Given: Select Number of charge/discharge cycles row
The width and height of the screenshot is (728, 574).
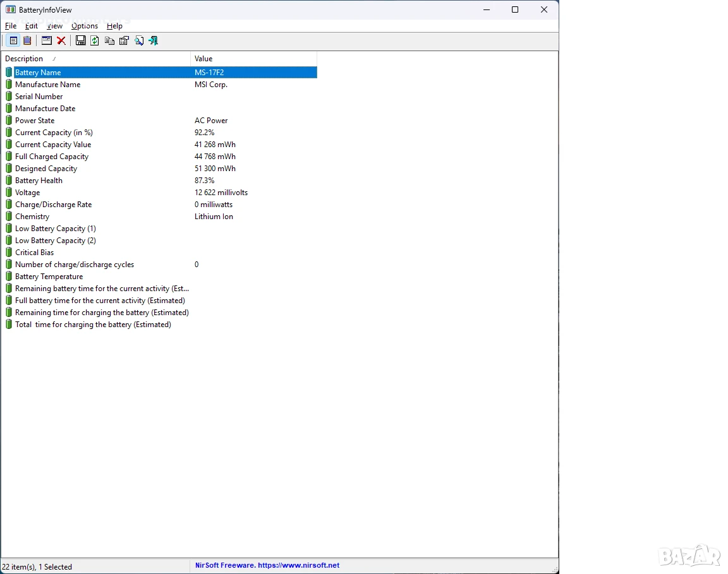Looking at the screenshot, I should tap(161, 265).
